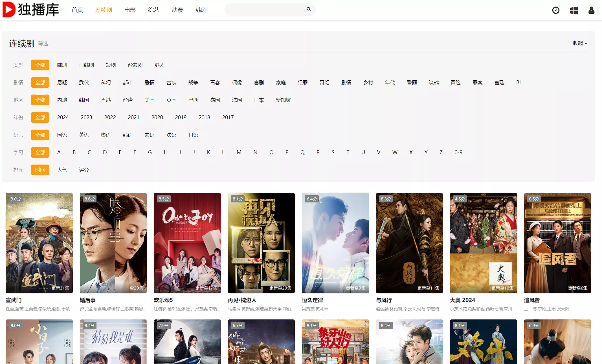Image resolution: width=602 pixels, height=364 pixels.
Task: Open the 追风者 poster thumbnail
Action: tap(557, 243)
